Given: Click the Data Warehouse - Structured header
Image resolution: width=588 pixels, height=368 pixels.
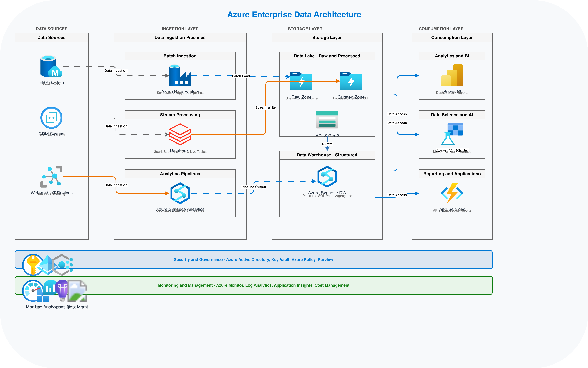Looking at the screenshot, I should click(327, 155).
